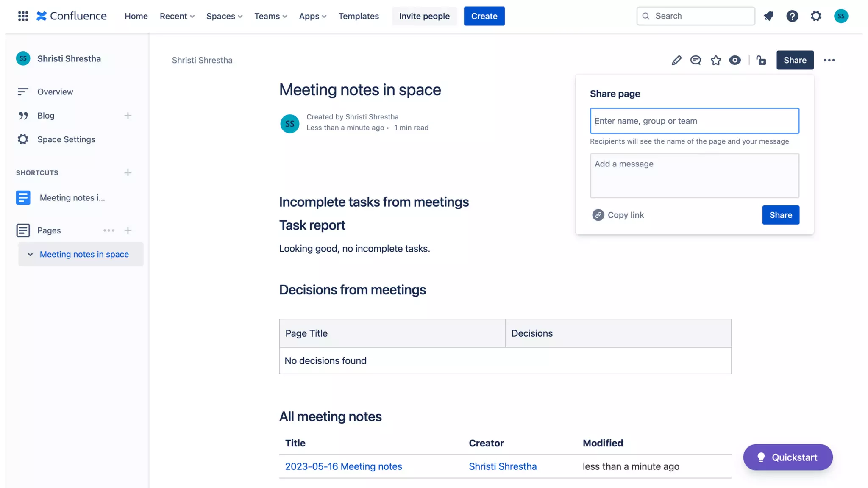Open page restrictions lock icon
The image size is (868, 488).
click(761, 60)
